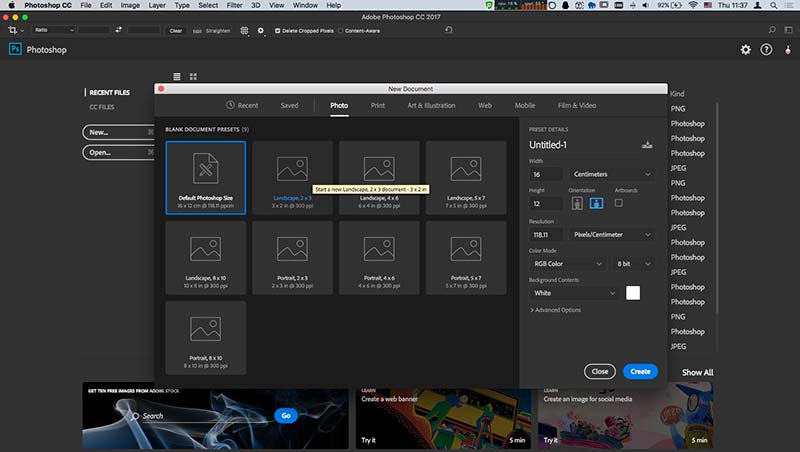Switch to the Saved tab

pos(289,105)
